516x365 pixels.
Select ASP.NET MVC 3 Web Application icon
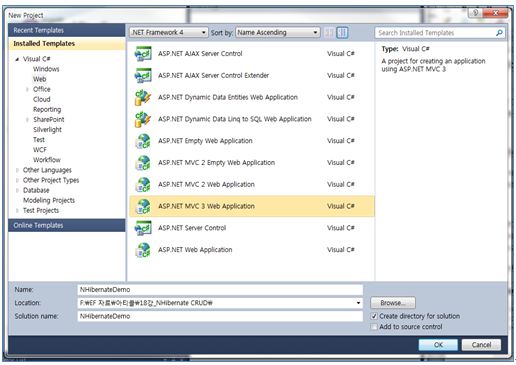[x=143, y=207]
